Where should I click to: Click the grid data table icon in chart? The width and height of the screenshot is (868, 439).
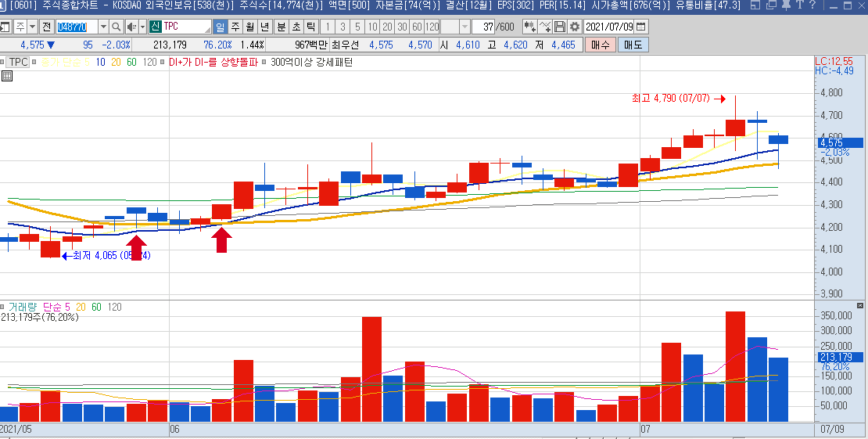click(6, 76)
